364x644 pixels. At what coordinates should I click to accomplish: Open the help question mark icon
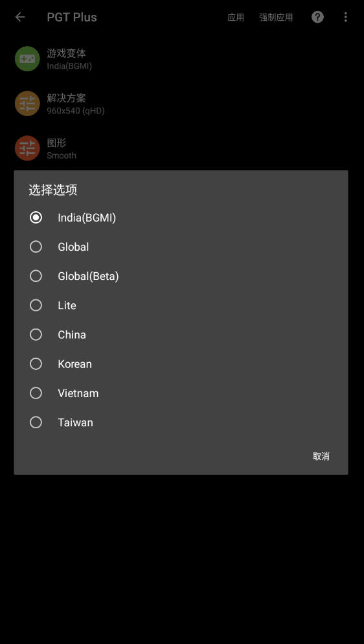317,17
